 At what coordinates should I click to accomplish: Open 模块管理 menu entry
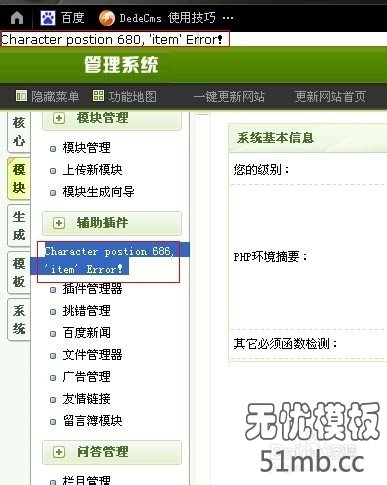pos(86,148)
